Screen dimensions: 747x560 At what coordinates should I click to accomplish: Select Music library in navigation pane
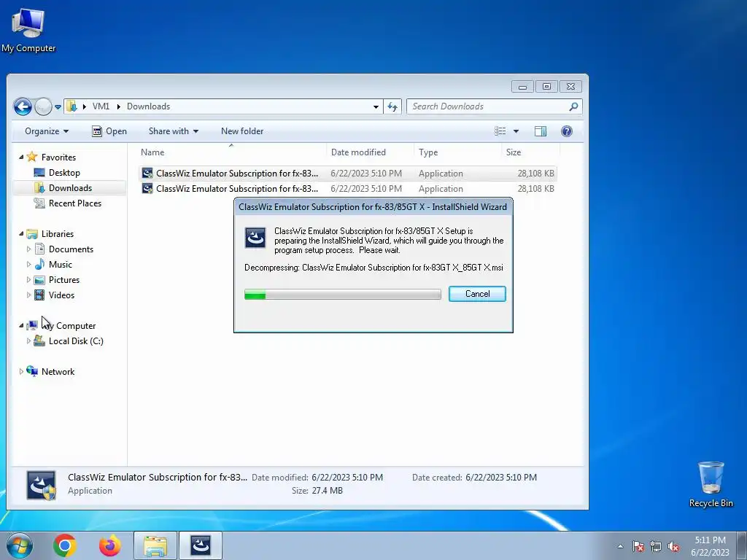pyautogui.click(x=60, y=264)
